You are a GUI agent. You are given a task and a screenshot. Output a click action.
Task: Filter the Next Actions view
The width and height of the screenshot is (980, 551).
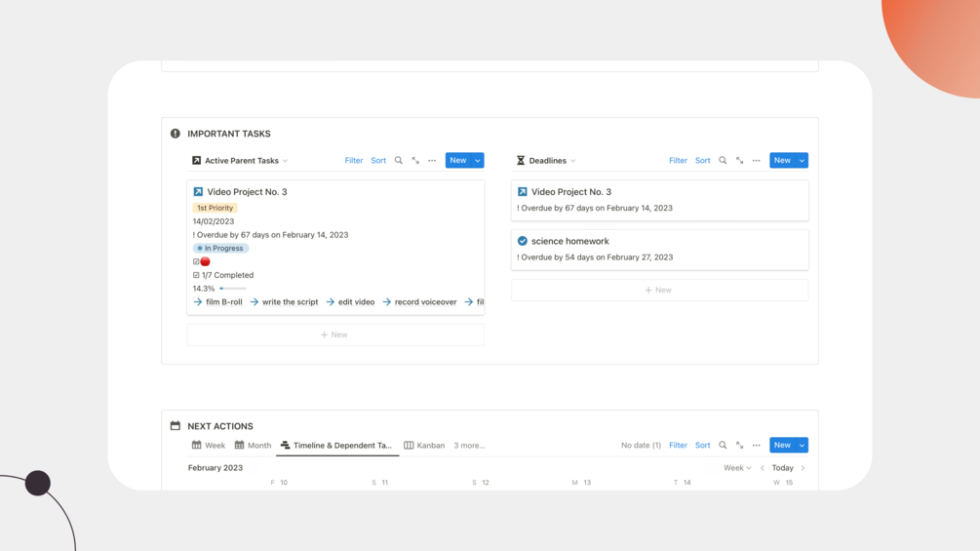point(678,446)
